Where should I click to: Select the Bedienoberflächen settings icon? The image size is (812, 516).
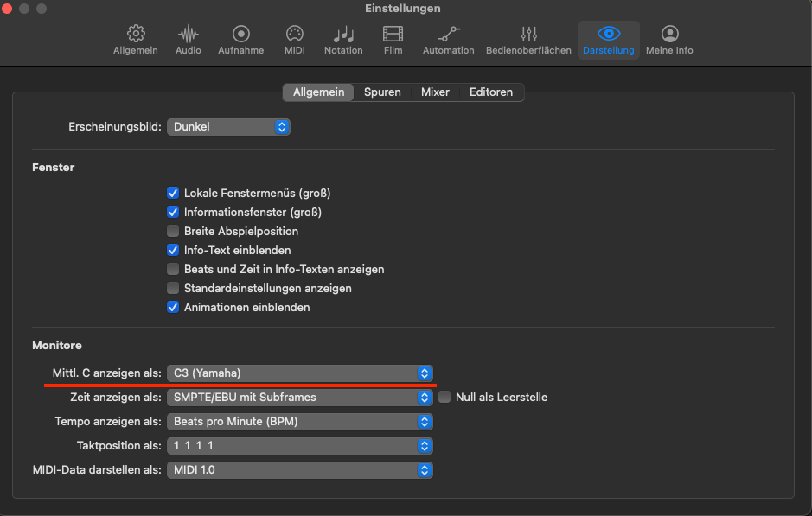pos(528,40)
